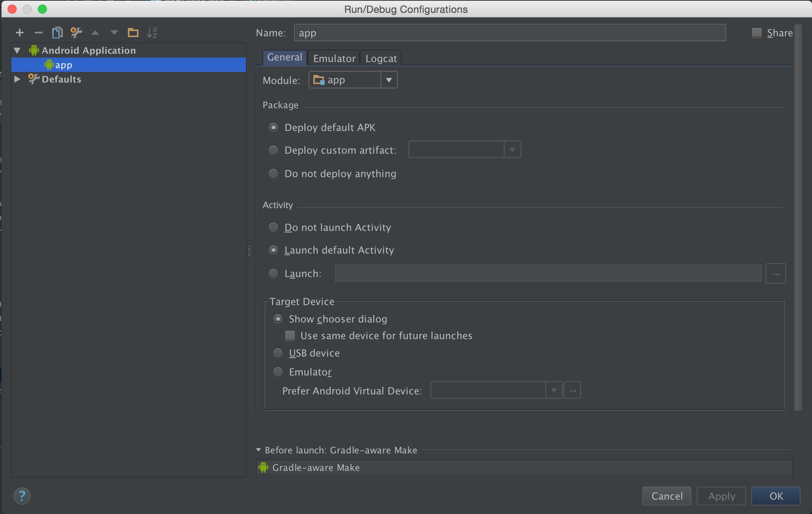Viewport: 812px width, 514px height.
Task: Collapse the Before launch section
Action: (258, 450)
